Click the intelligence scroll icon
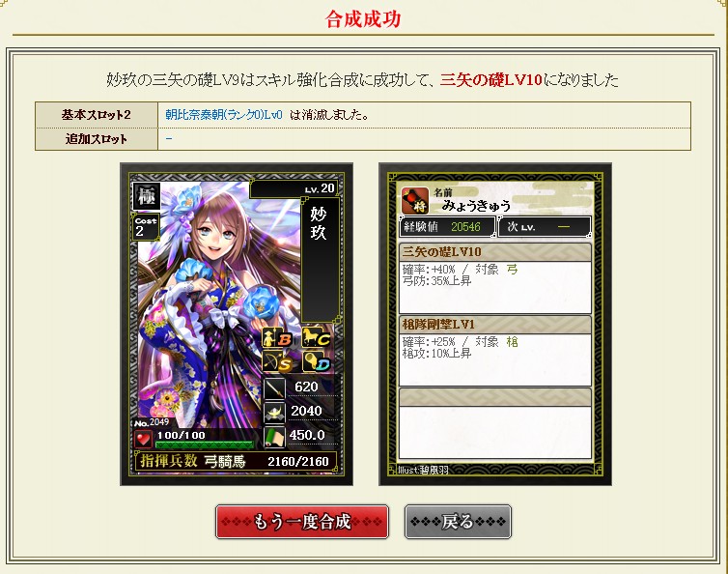The height and width of the screenshot is (574, 728). [274, 437]
